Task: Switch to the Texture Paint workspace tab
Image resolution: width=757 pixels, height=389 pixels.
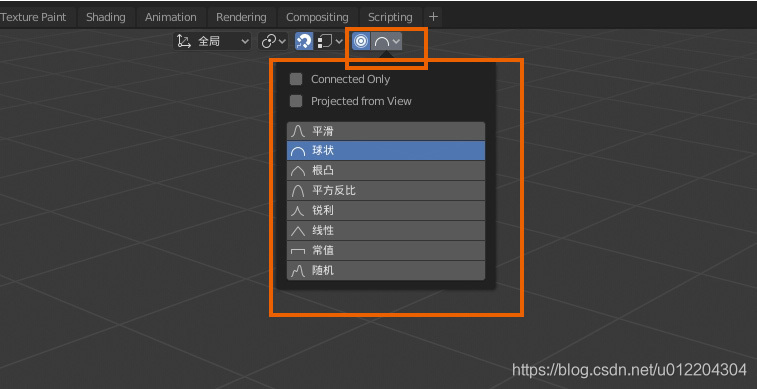Action: [34, 17]
